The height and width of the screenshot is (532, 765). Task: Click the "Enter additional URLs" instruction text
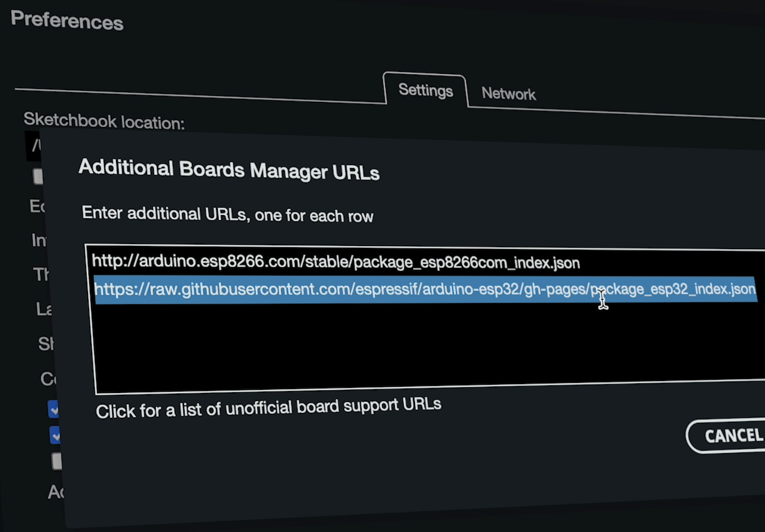click(x=227, y=215)
